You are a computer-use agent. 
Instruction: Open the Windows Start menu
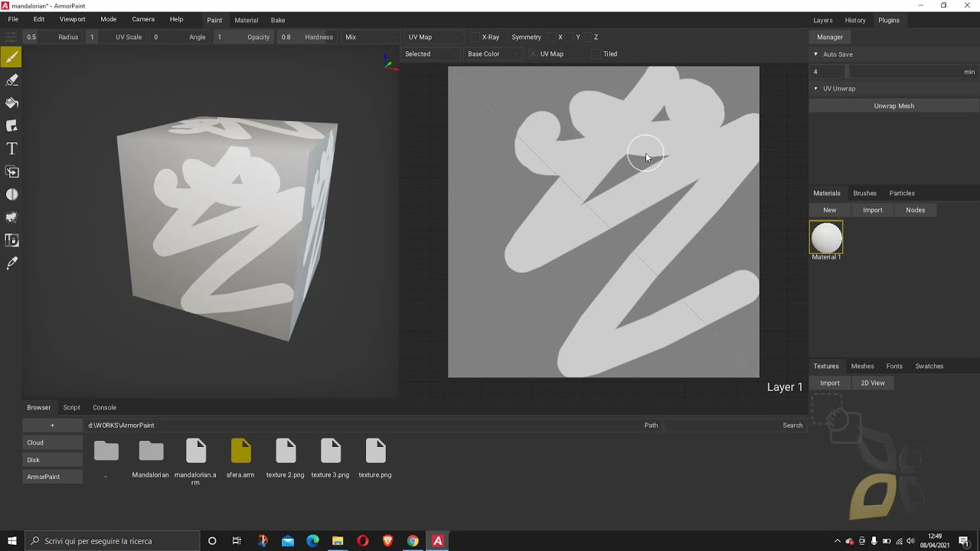(x=12, y=541)
